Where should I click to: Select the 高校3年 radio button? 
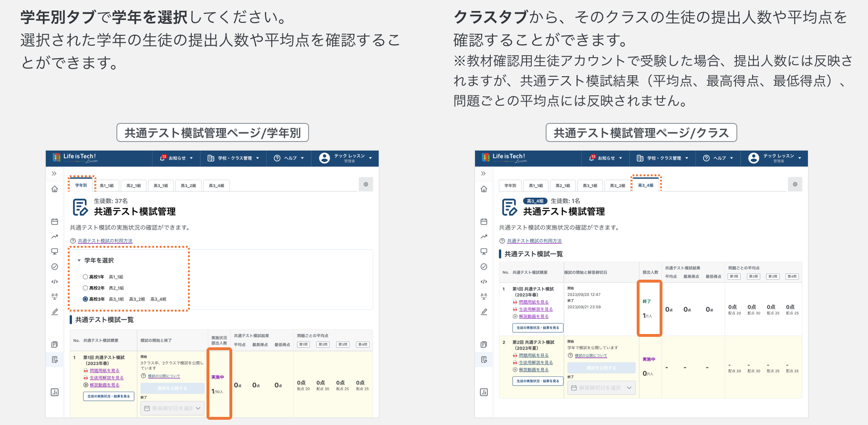(x=85, y=299)
